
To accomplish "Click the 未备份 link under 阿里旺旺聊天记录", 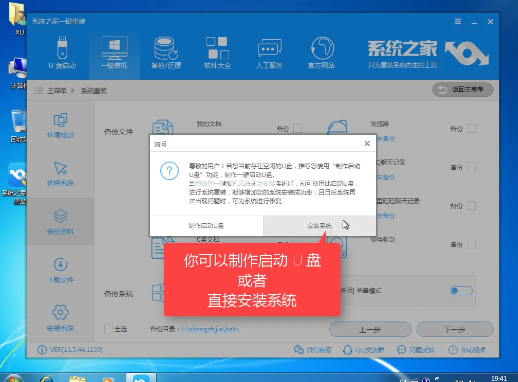I will (x=386, y=216).
